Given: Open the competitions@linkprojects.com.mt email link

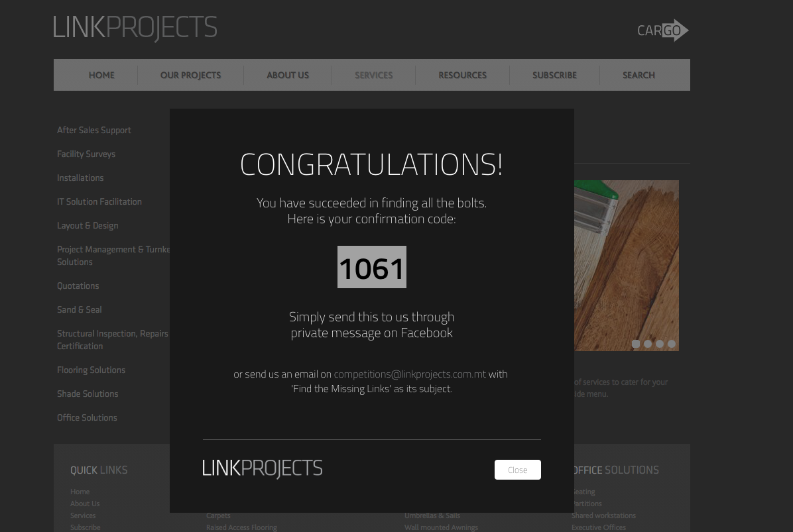Looking at the screenshot, I should pyautogui.click(x=410, y=374).
